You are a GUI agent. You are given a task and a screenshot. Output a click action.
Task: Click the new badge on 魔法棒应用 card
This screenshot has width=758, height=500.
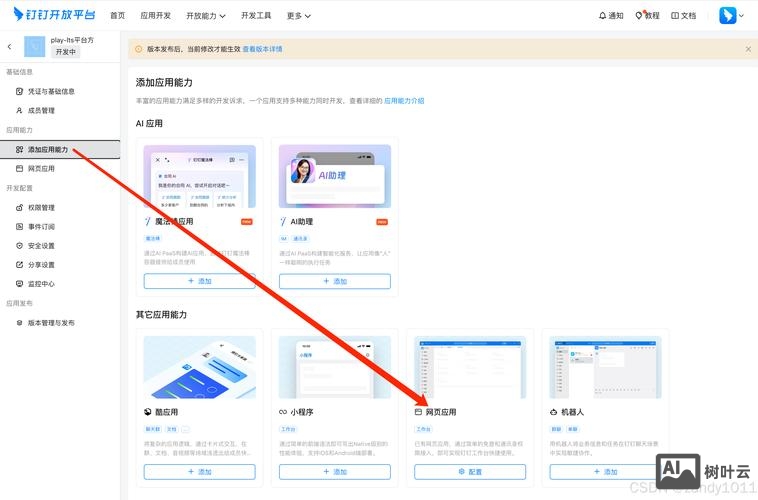click(247, 222)
